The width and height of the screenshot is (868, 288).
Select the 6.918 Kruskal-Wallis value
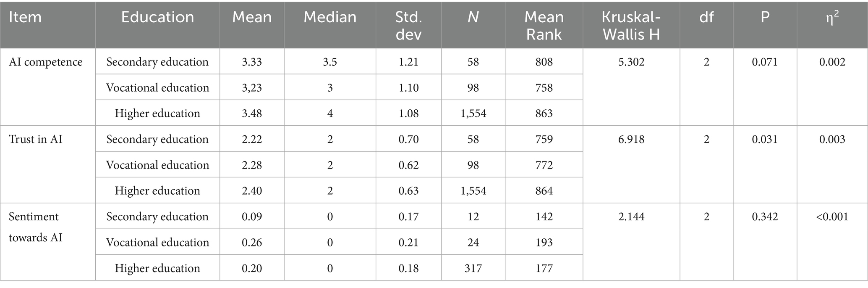click(631, 139)
